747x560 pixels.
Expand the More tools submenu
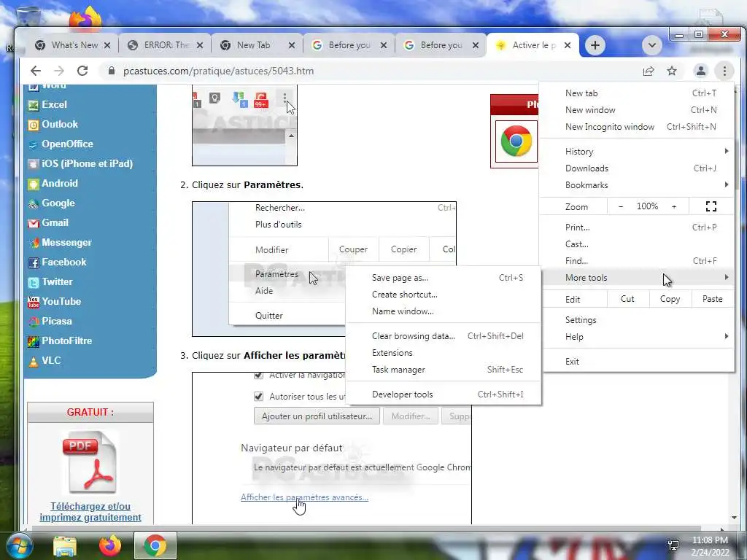[x=638, y=277]
